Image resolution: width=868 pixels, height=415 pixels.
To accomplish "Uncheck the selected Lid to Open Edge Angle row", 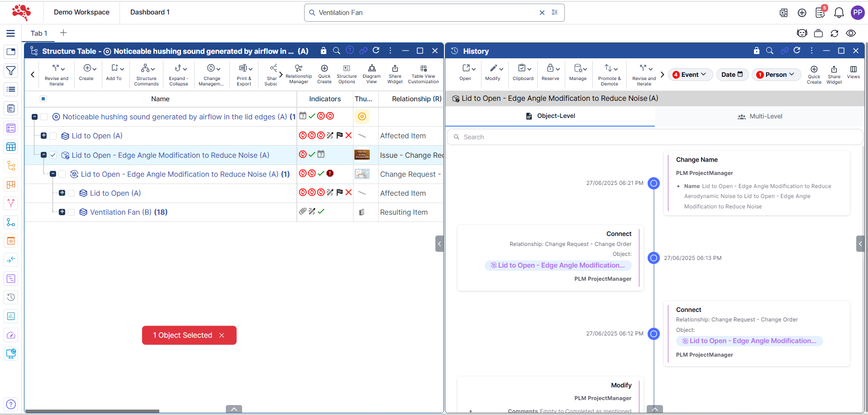I will pyautogui.click(x=53, y=156).
